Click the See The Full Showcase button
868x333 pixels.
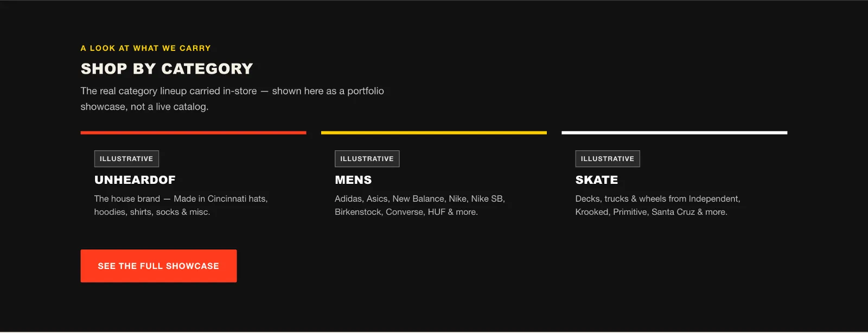[x=158, y=266]
